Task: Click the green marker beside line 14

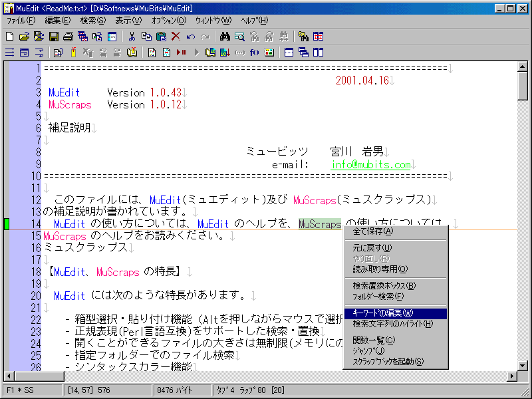Action: tap(7, 224)
